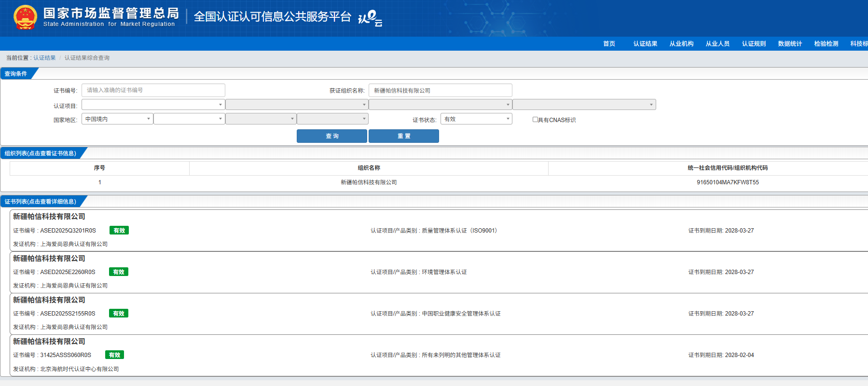The width and height of the screenshot is (868, 386).
Task: Click the 证书编号 input field
Action: [x=153, y=90]
